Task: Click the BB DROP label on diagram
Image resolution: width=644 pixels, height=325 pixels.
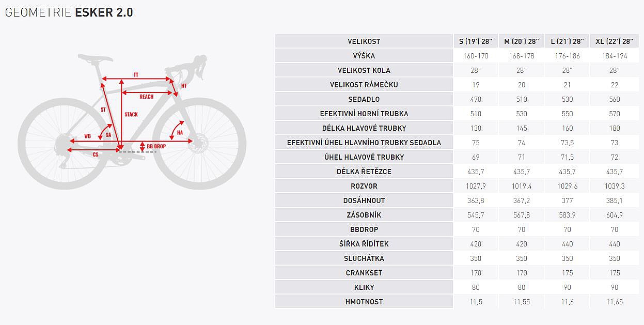Action: [156, 146]
